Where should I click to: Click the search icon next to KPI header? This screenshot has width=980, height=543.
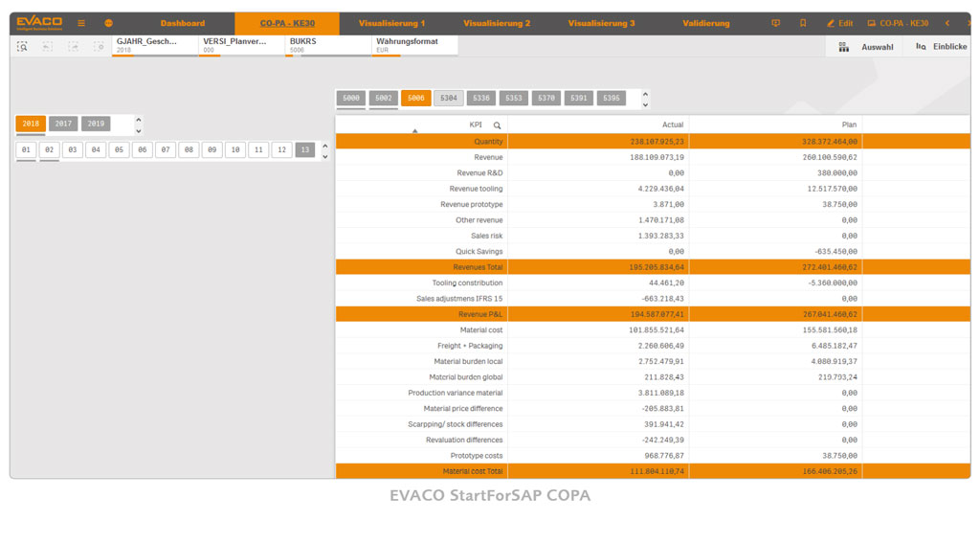[x=498, y=125]
